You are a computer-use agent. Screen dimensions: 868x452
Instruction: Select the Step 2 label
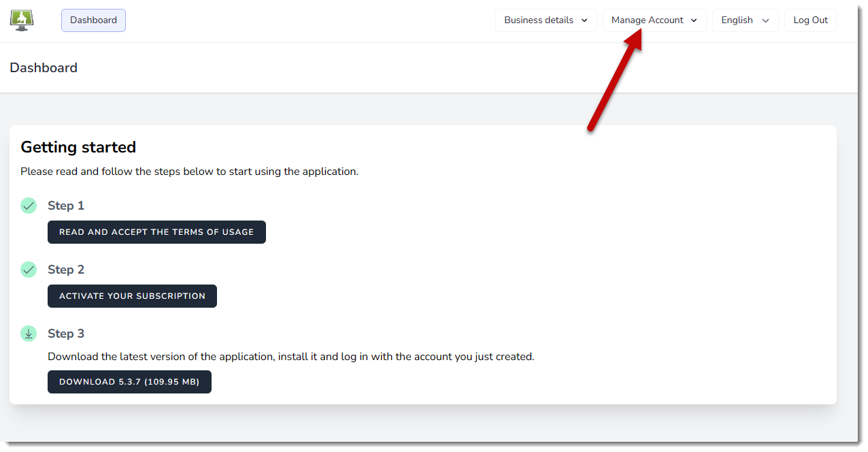(x=66, y=270)
